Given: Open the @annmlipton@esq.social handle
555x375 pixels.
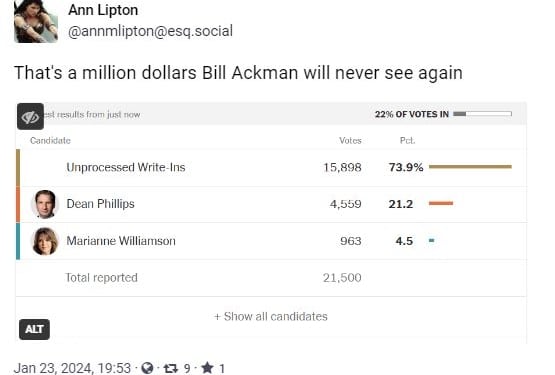Looking at the screenshot, I should (x=150, y=31).
